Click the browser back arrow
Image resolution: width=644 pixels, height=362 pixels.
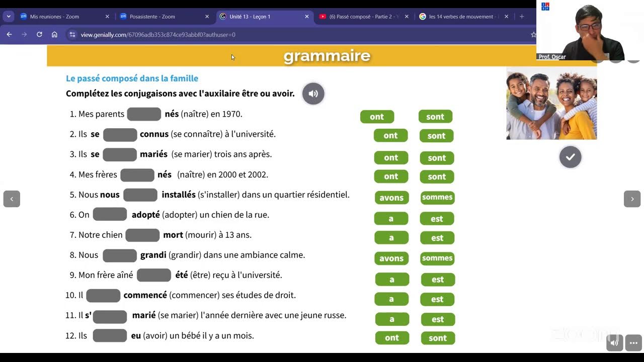point(9,35)
